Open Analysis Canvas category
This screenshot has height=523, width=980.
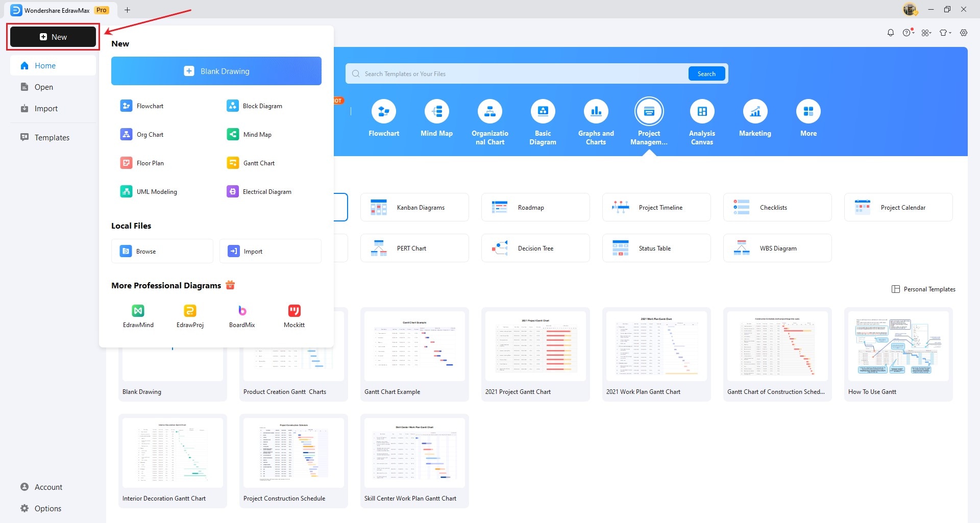(702, 122)
